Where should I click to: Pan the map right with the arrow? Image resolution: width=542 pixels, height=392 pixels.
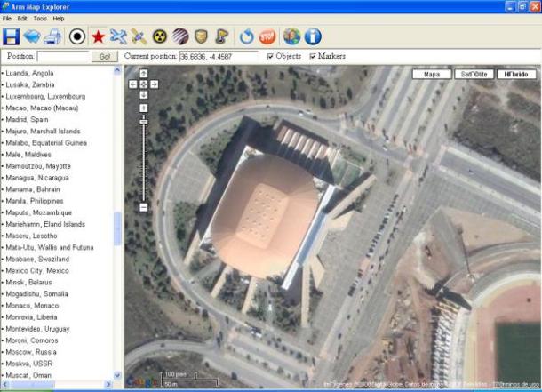pos(155,84)
